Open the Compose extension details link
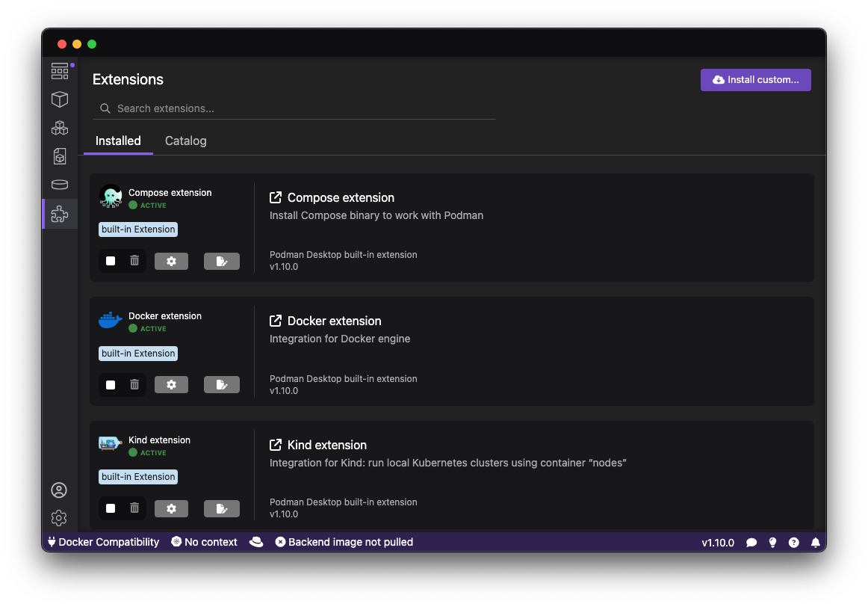This screenshot has width=868, height=607. 276,197
